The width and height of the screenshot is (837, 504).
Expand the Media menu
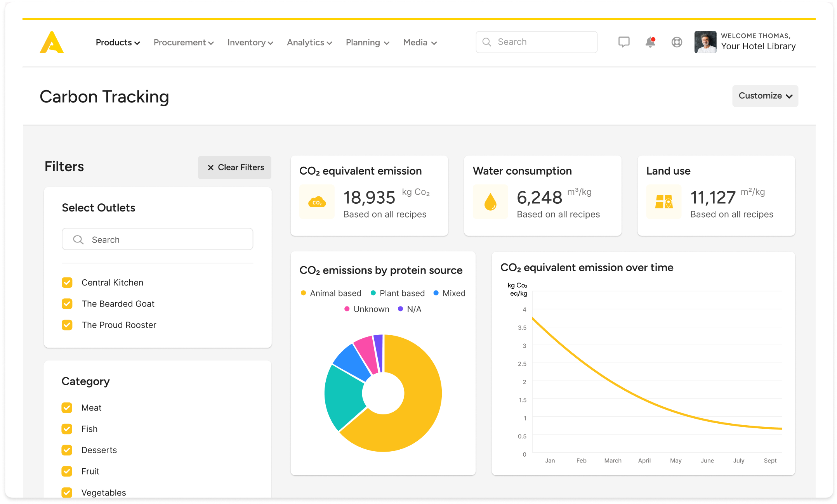coord(420,42)
